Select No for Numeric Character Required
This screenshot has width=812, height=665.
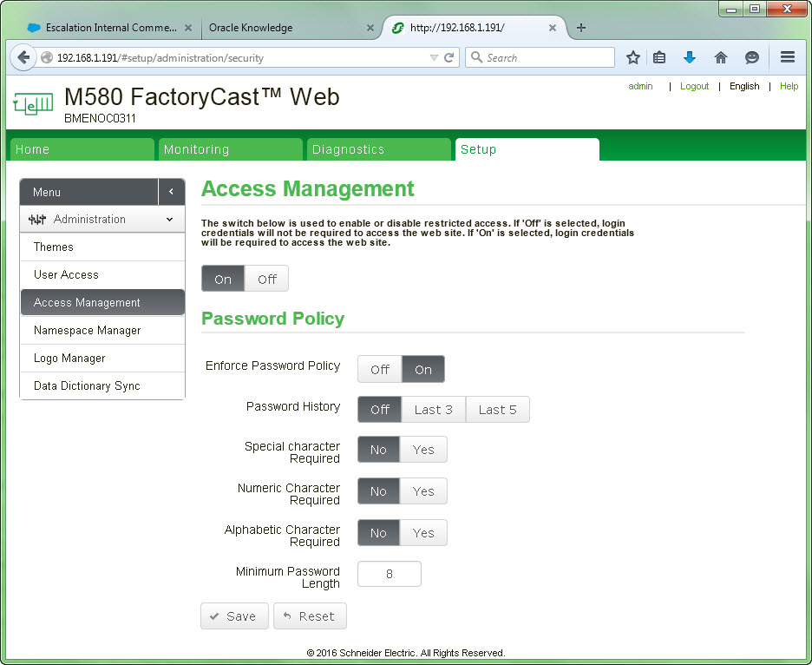point(378,491)
